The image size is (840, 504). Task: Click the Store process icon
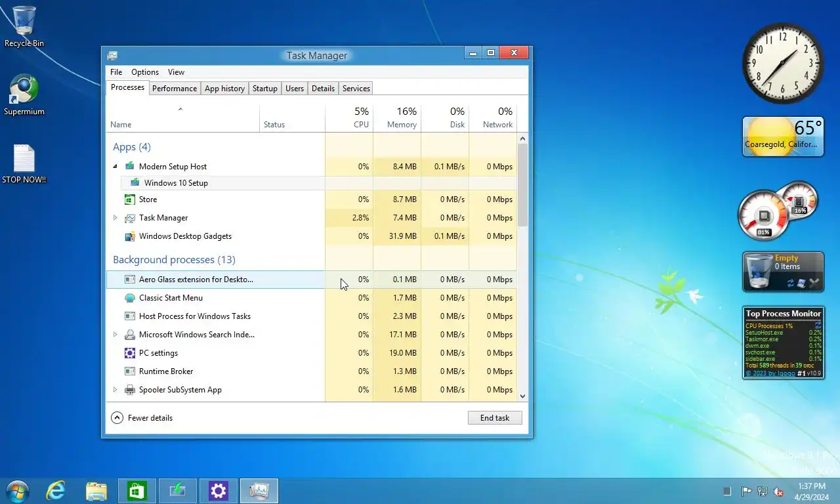point(130,199)
